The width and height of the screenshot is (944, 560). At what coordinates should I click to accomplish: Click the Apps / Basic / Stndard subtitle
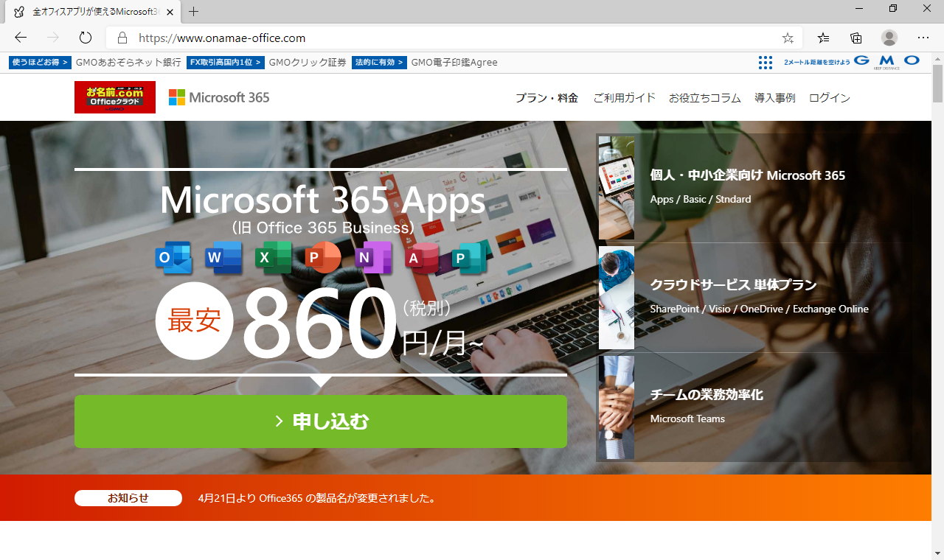pyautogui.click(x=701, y=199)
